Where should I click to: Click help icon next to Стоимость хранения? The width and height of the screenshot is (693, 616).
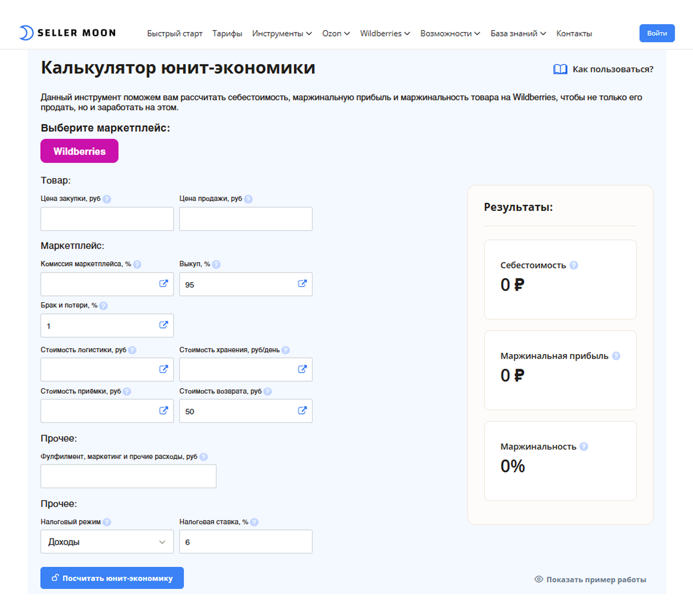285,350
